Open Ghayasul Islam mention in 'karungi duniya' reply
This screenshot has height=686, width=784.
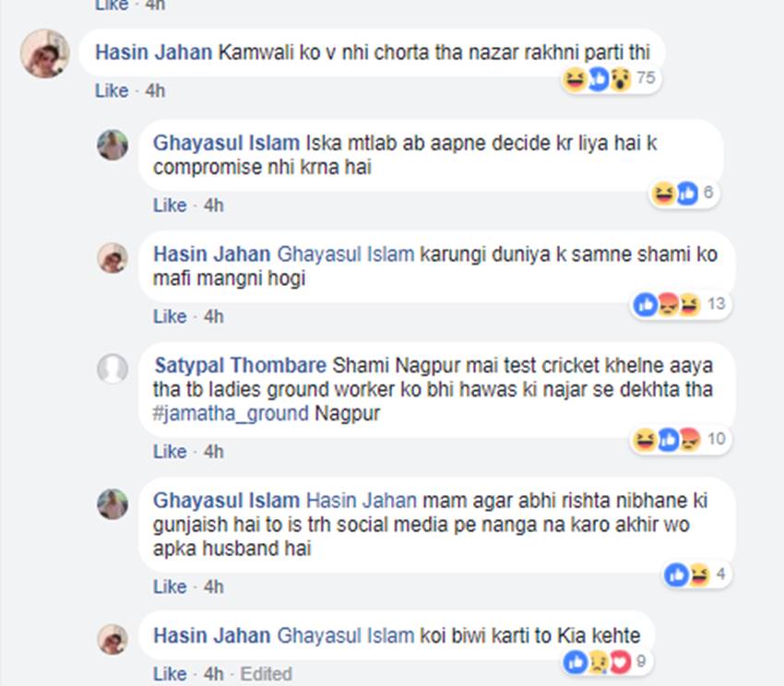pos(346,254)
